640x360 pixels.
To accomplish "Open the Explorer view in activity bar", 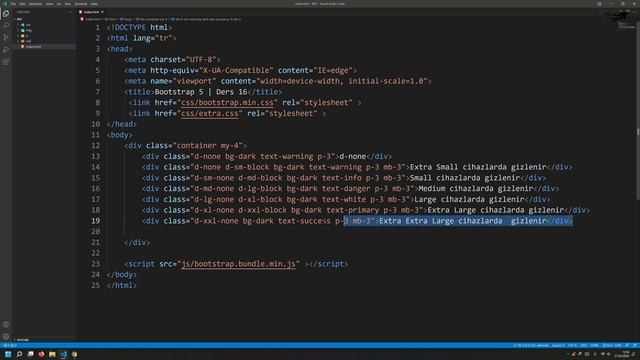I will pos(6,13).
